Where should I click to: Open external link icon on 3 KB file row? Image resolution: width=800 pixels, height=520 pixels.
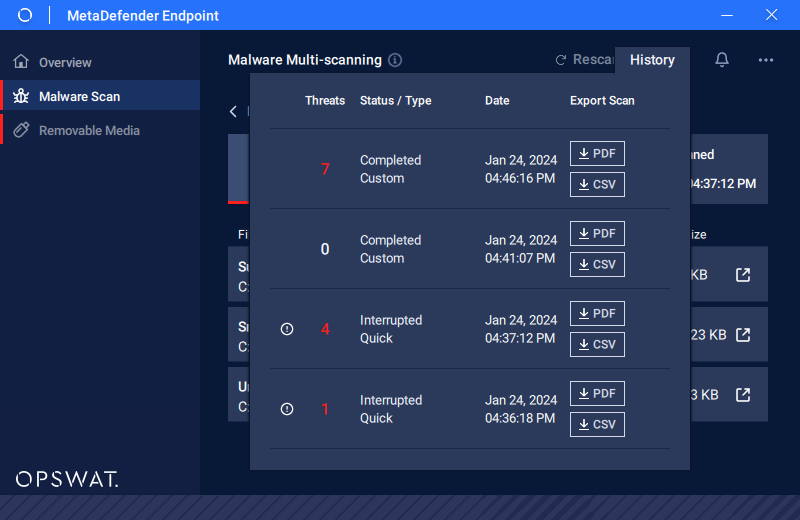pyautogui.click(x=743, y=394)
